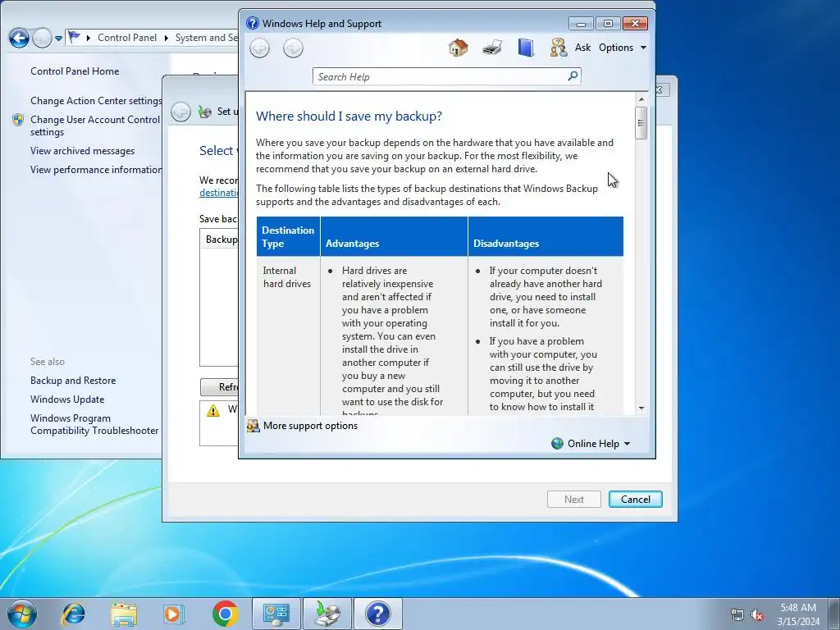The width and height of the screenshot is (840, 630).
Task: Open Change Action Center settings
Action: [96, 101]
